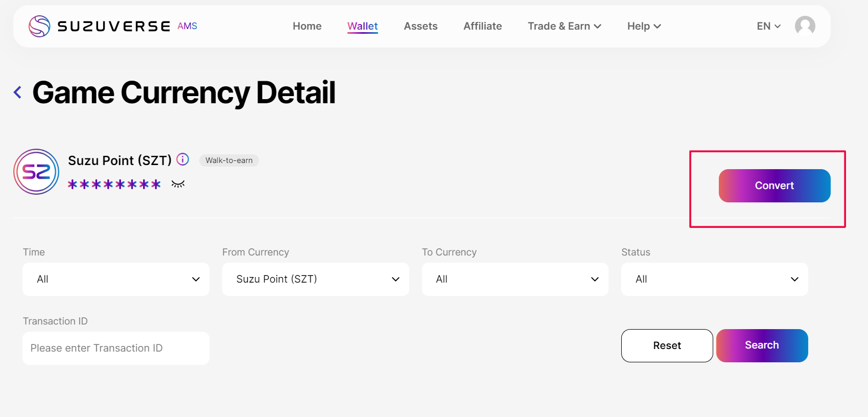Expand the Time dropdown

[116, 279]
